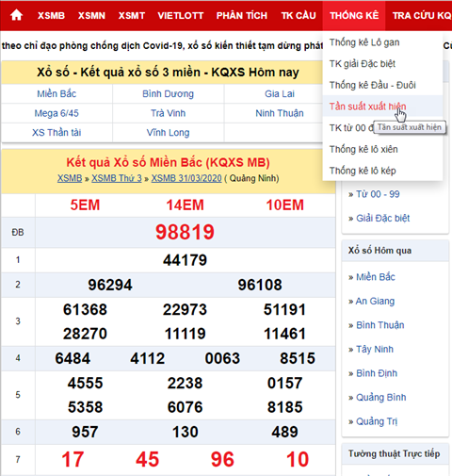Open the VIETLOTT menu
Image resolution: width=452 pixels, height=476 pixels.
click(181, 15)
